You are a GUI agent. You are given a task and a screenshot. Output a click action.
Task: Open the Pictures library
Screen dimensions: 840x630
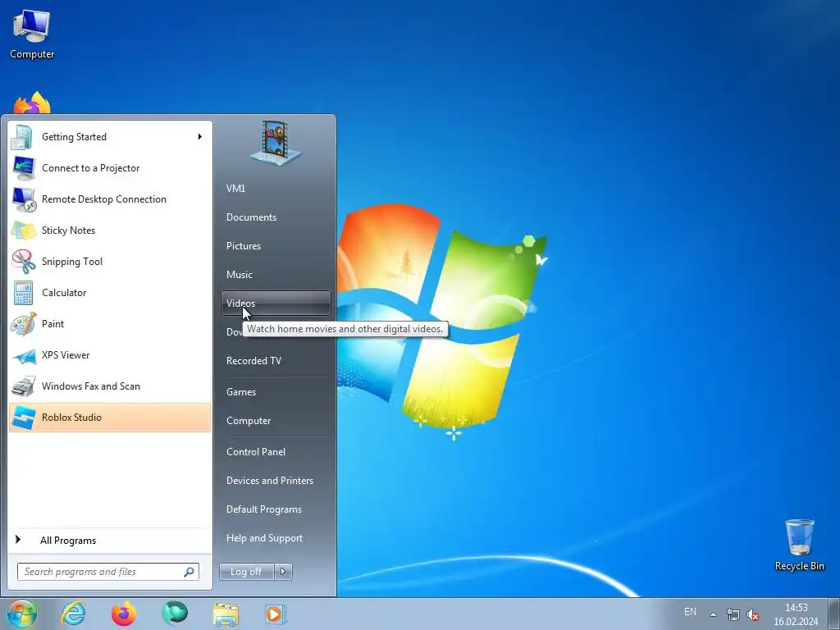click(x=276, y=246)
